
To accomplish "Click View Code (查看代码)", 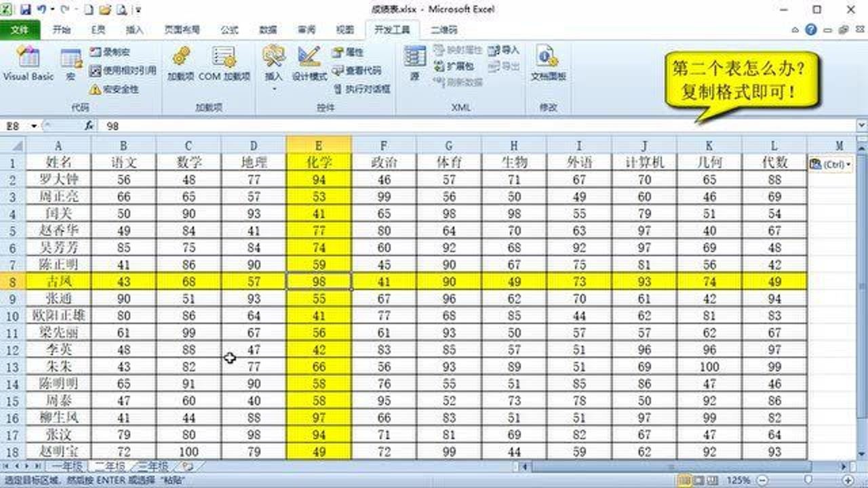I will coord(357,70).
